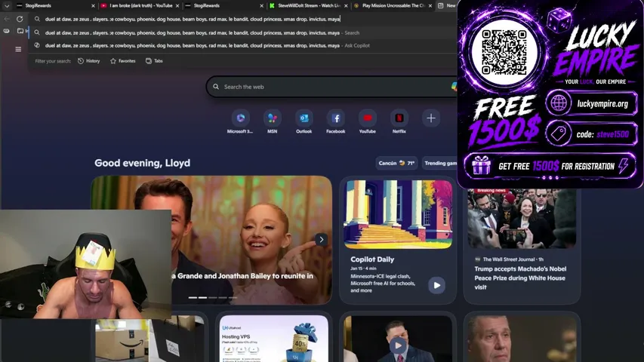Select the 'Ask Copilot' suggestion row
Screen dimensions: 644x362
pyautogui.click(x=242, y=45)
